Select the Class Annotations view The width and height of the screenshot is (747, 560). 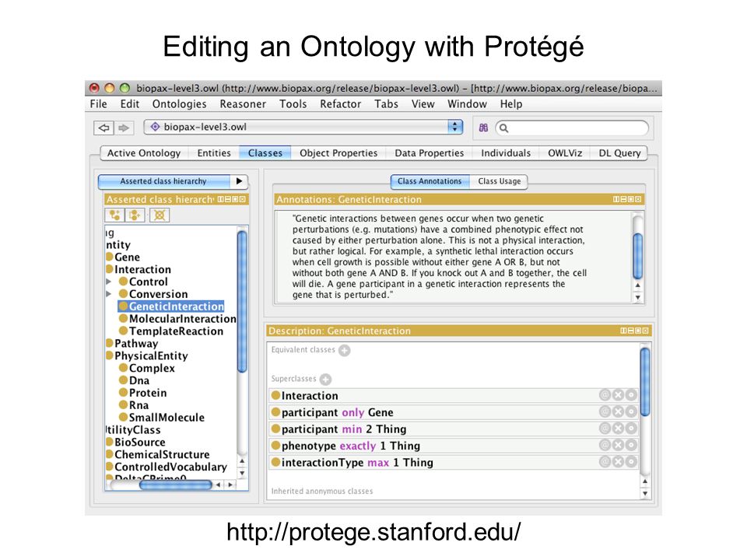coord(430,181)
